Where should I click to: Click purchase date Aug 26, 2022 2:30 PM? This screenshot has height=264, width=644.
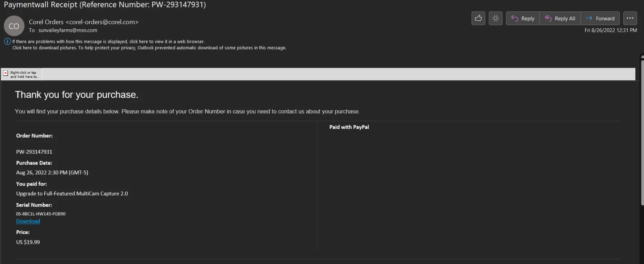(x=52, y=173)
